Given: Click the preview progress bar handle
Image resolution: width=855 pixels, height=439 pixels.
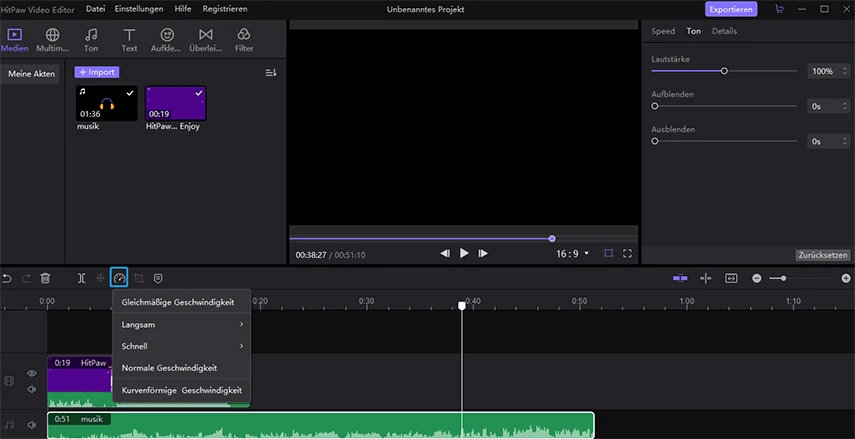Looking at the screenshot, I should pos(552,239).
